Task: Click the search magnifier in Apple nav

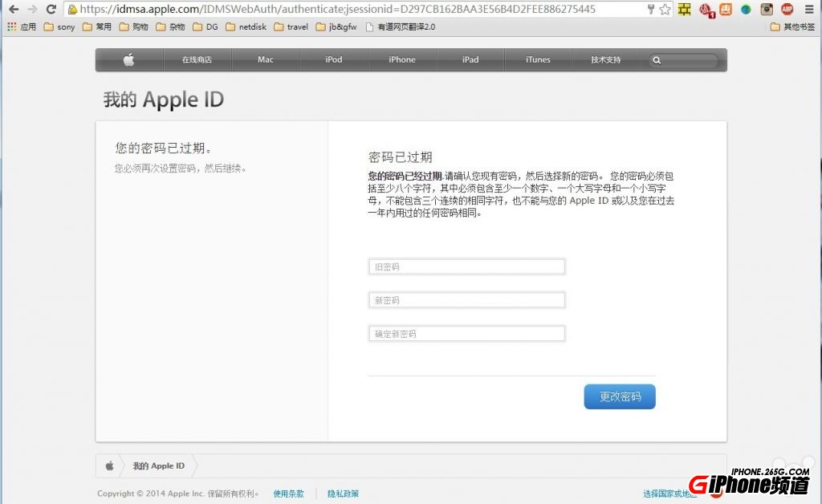Action: (x=657, y=60)
